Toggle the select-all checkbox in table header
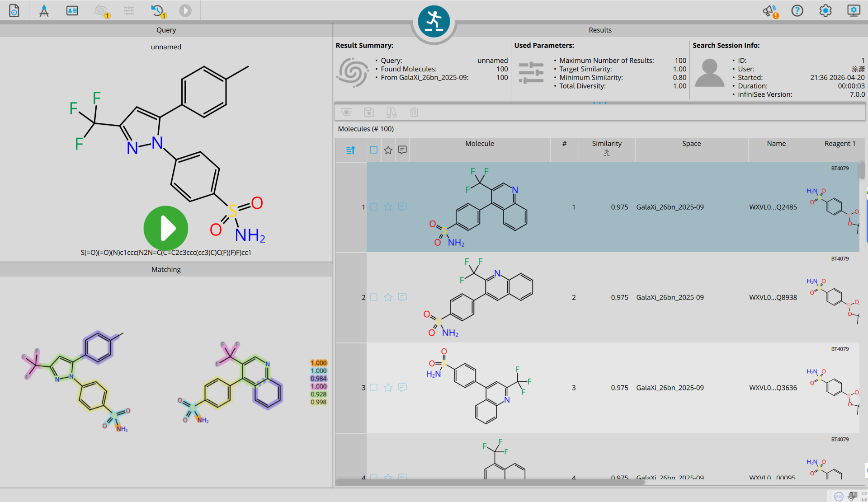The width and height of the screenshot is (868, 502). pyautogui.click(x=373, y=150)
